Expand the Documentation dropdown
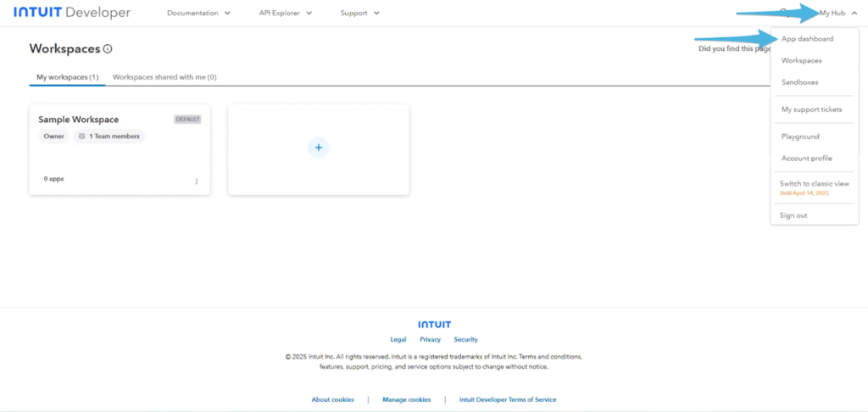868x412 pixels. coord(198,14)
